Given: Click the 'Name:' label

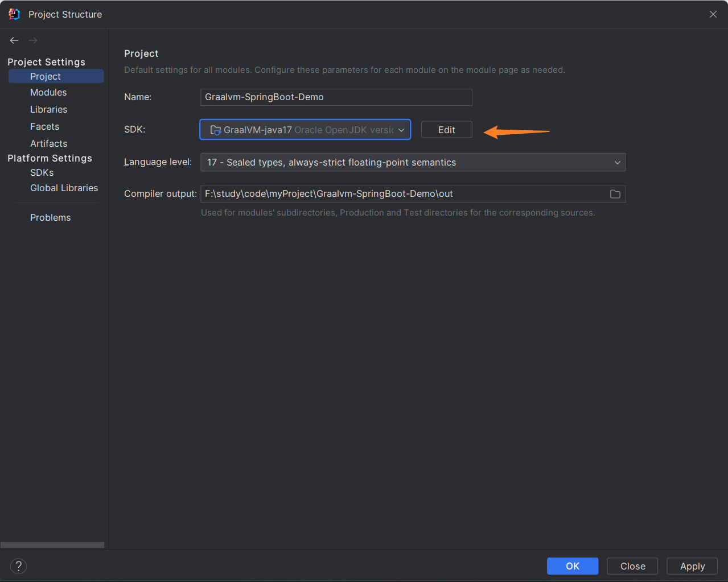Looking at the screenshot, I should click(138, 97).
